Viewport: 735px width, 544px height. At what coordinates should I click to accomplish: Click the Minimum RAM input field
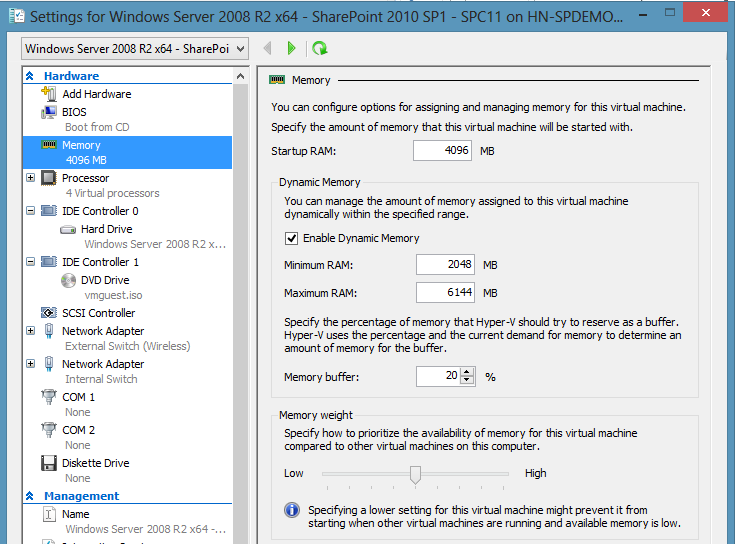445,264
